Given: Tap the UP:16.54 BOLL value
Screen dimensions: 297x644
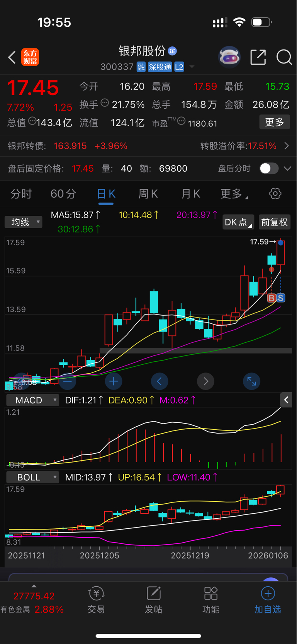Looking at the screenshot, I should 140,477.
